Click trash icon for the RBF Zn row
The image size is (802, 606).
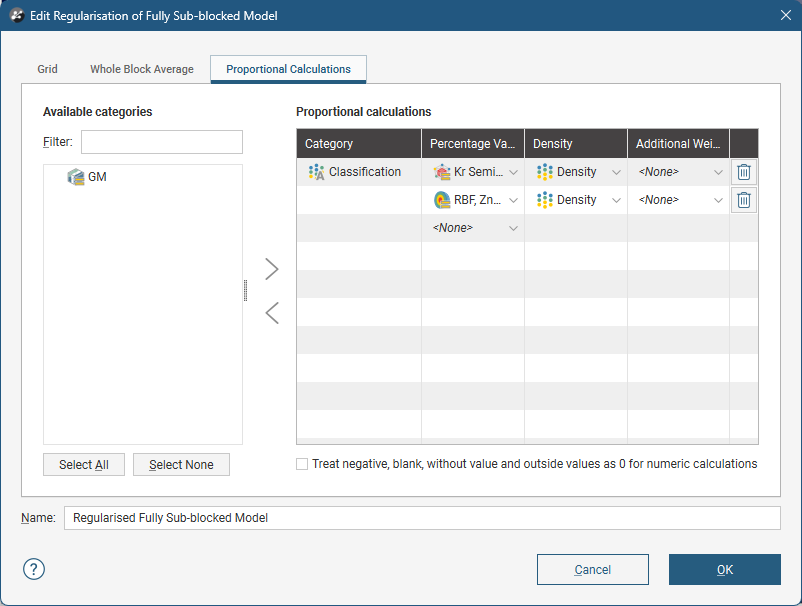[744, 200]
